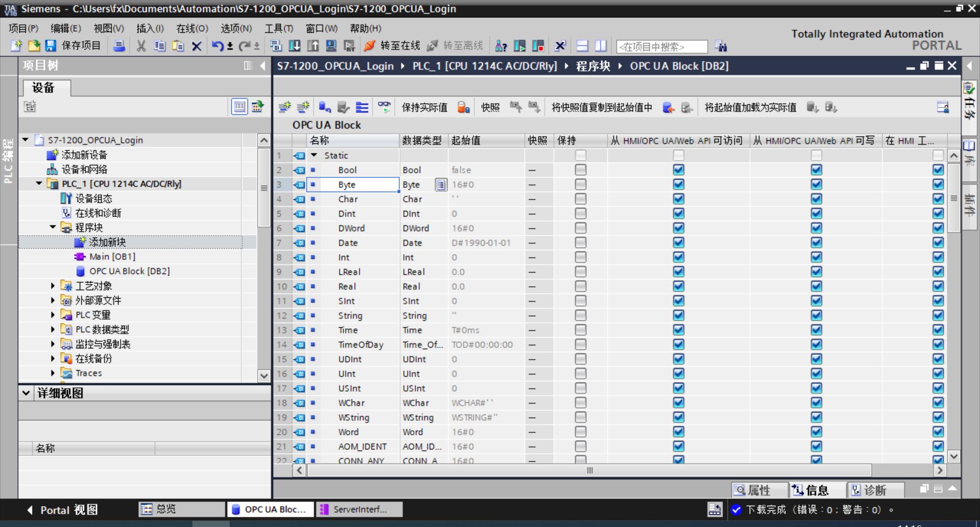Expand the 工艺对象 node in project tree
Viewport: 980px width, 527px height.
[53, 285]
